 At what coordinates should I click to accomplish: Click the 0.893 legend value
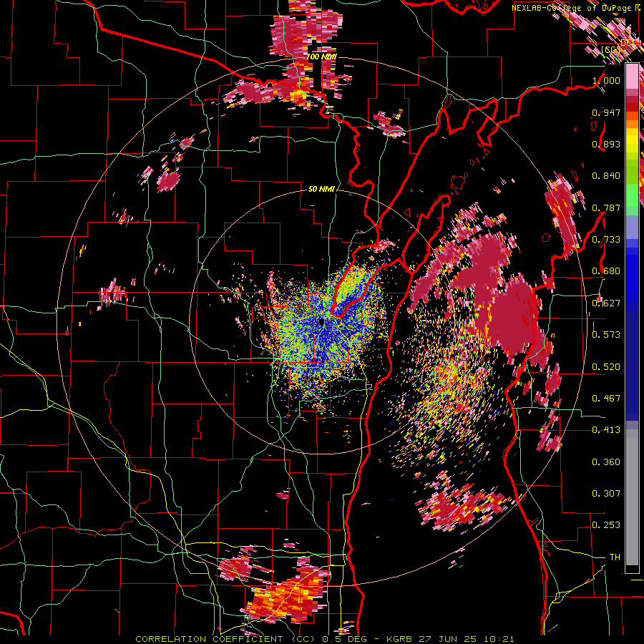[606, 144]
